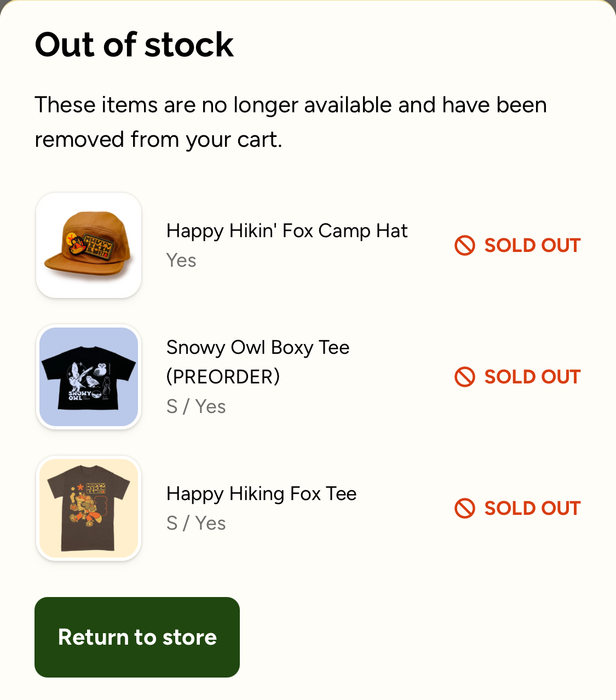This screenshot has width=616, height=700.
Task: Select the Happy Hiking Fox Tee title
Action: [262, 494]
